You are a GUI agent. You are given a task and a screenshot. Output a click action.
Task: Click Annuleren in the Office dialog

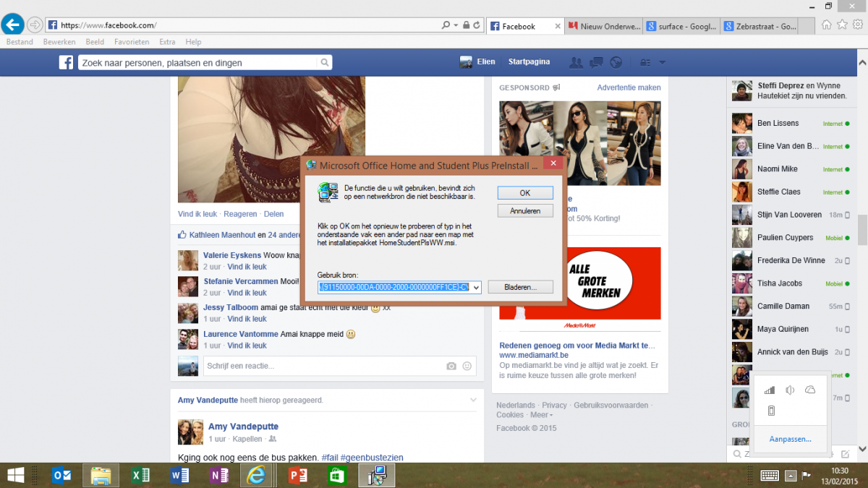525,211
